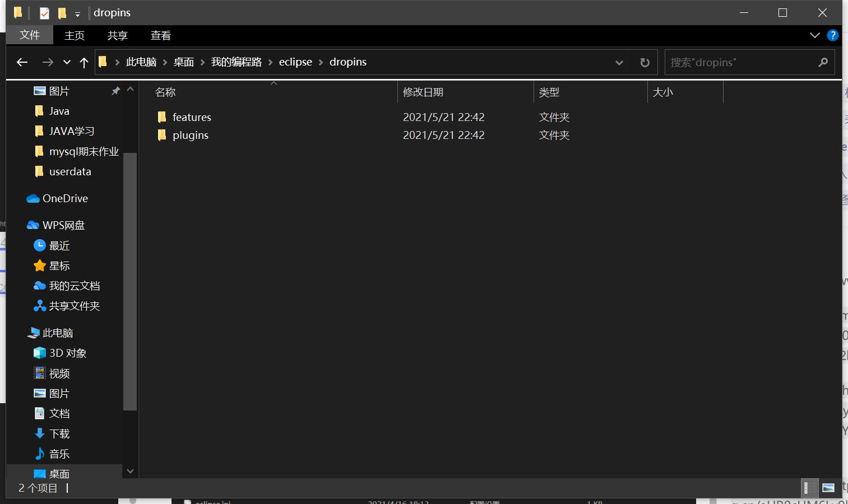Open 星标 starred items
The image size is (848, 504).
59,265
